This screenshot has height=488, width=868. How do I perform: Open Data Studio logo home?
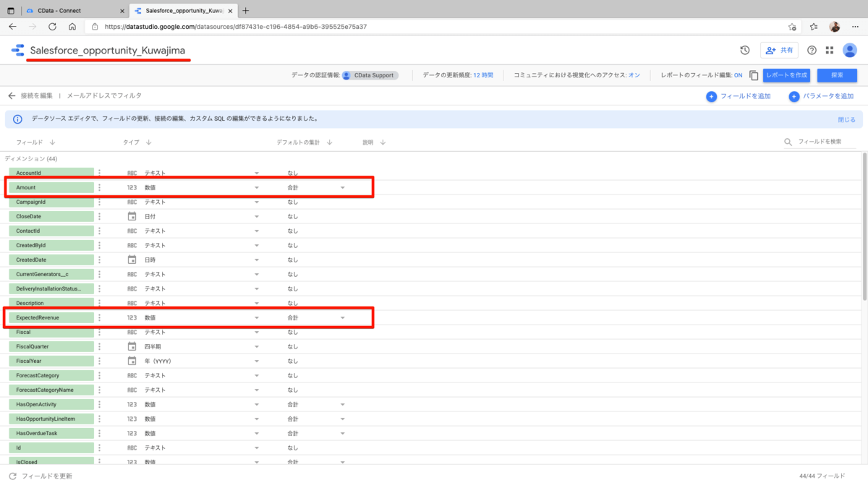coord(17,51)
